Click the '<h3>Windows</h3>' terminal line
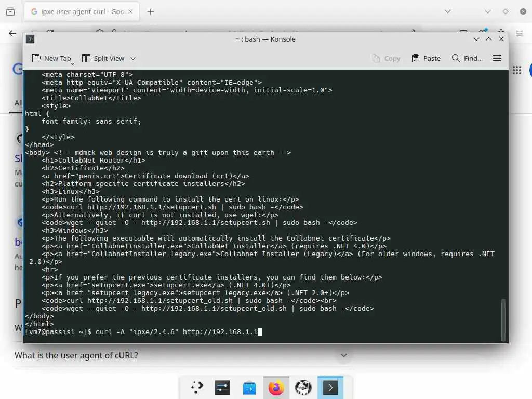Viewport: 532px width, 399px height. click(75, 231)
